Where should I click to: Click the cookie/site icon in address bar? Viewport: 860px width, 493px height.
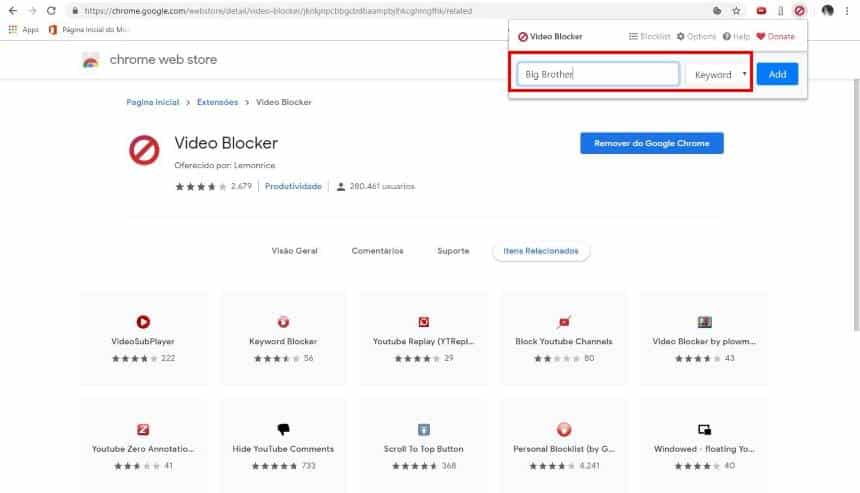(717, 10)
